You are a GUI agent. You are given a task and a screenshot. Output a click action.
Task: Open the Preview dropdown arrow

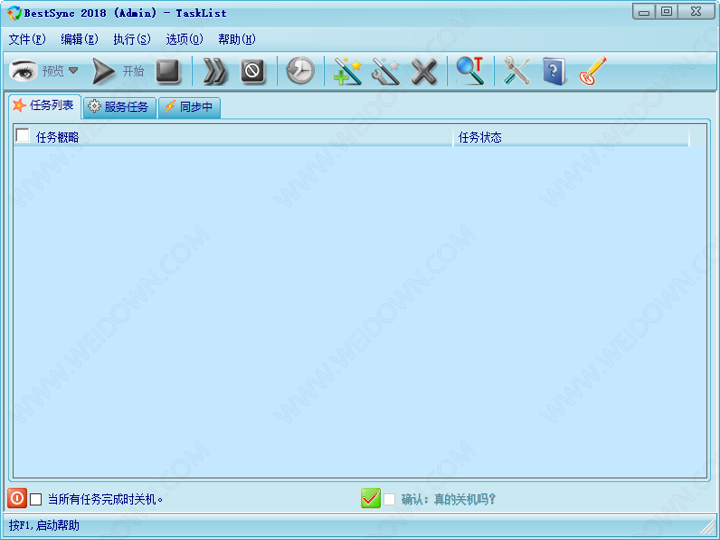click(x=73, y=71)
